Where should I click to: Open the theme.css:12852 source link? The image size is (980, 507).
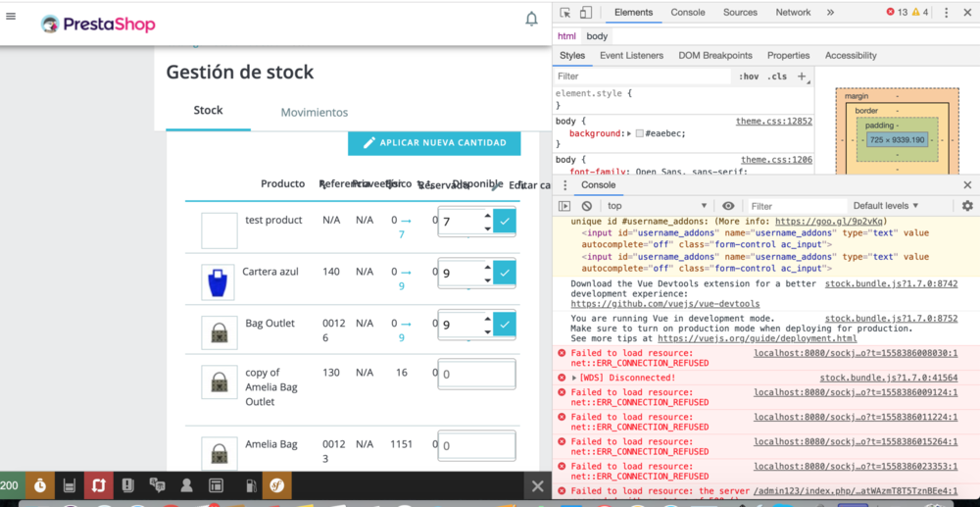pyautogui.click(x=774, y=122)
